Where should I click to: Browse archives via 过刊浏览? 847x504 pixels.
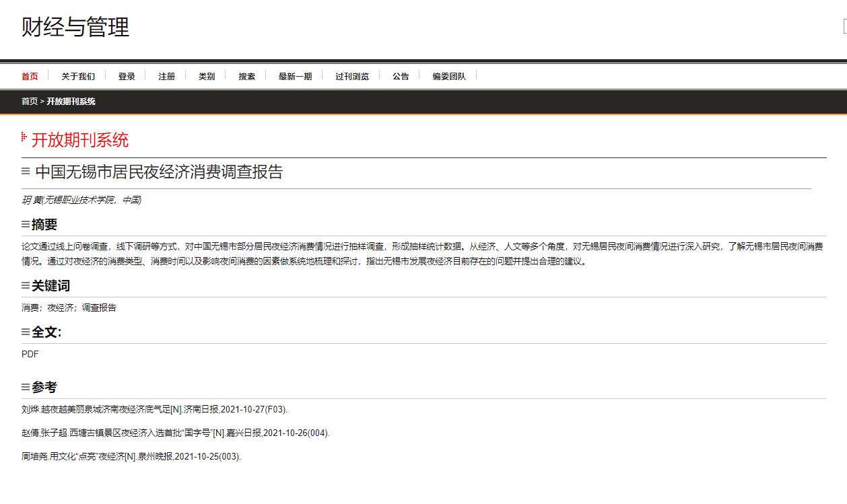[x=352, y=76]
